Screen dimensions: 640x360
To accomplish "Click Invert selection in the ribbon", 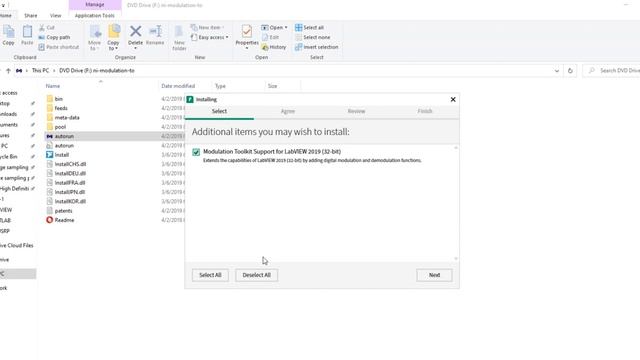I will (x=317, y=47).
